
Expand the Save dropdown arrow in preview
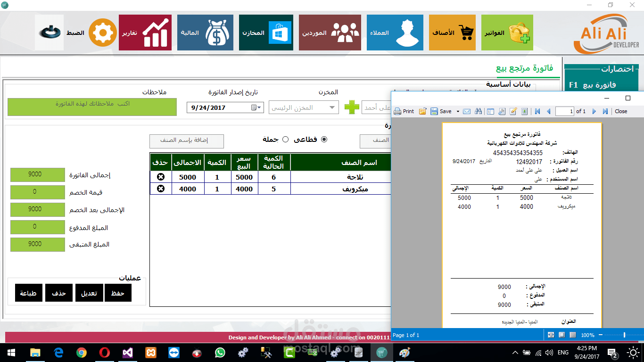[458, 112]
